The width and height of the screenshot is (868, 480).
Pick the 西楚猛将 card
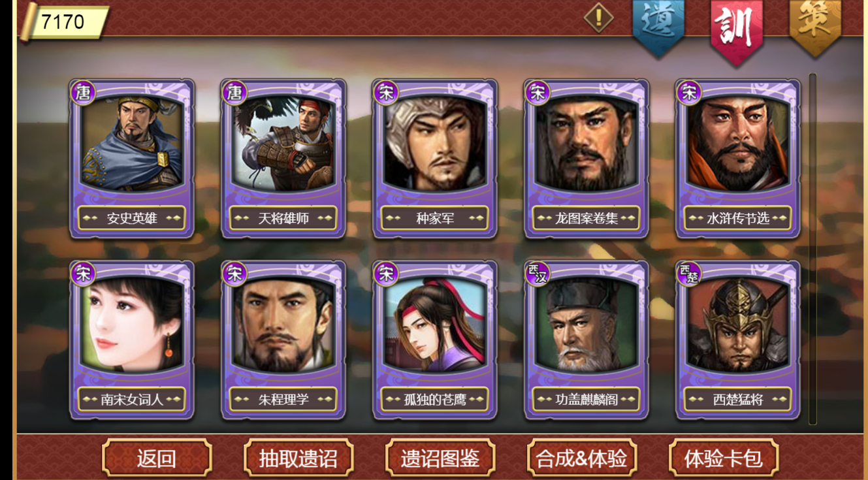pyautogui.click(x=738, y=340)
